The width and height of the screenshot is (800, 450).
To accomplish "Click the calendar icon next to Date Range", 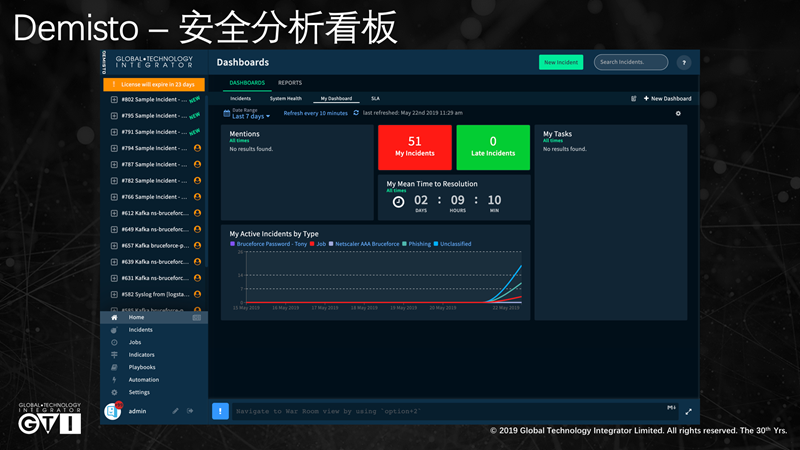I will point(227,113).
